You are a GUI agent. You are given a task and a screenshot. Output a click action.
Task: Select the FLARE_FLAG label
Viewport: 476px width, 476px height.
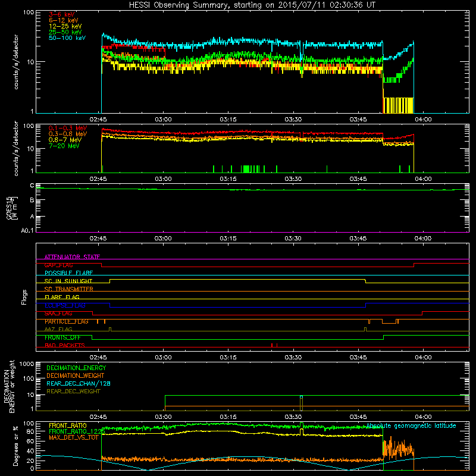[x=62, y=297]
